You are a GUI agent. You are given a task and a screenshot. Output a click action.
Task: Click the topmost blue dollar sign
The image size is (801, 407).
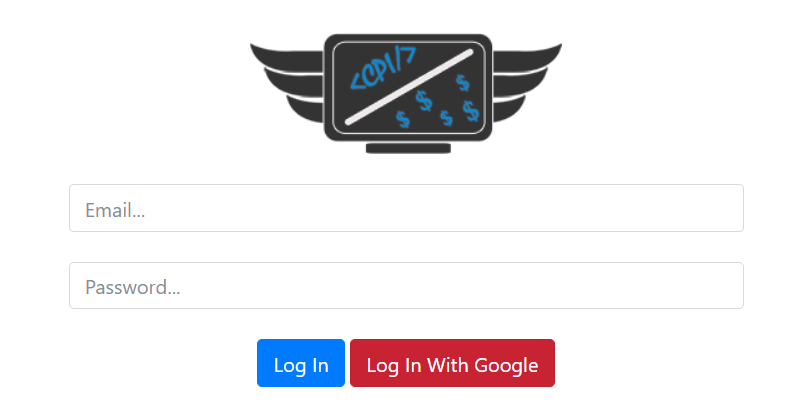[462, 82]
